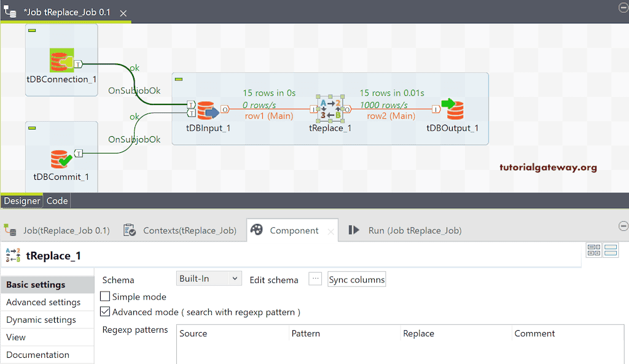Viewport: 629px width, 364px height.
Task: Uncheck Advanced mode regexp search
Action: click(105, 311)
